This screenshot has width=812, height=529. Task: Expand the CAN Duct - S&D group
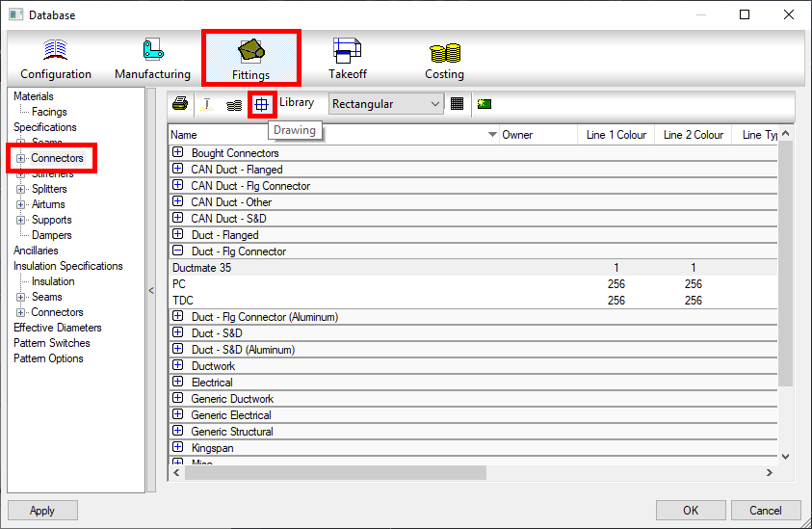click(x=177, y=218)
